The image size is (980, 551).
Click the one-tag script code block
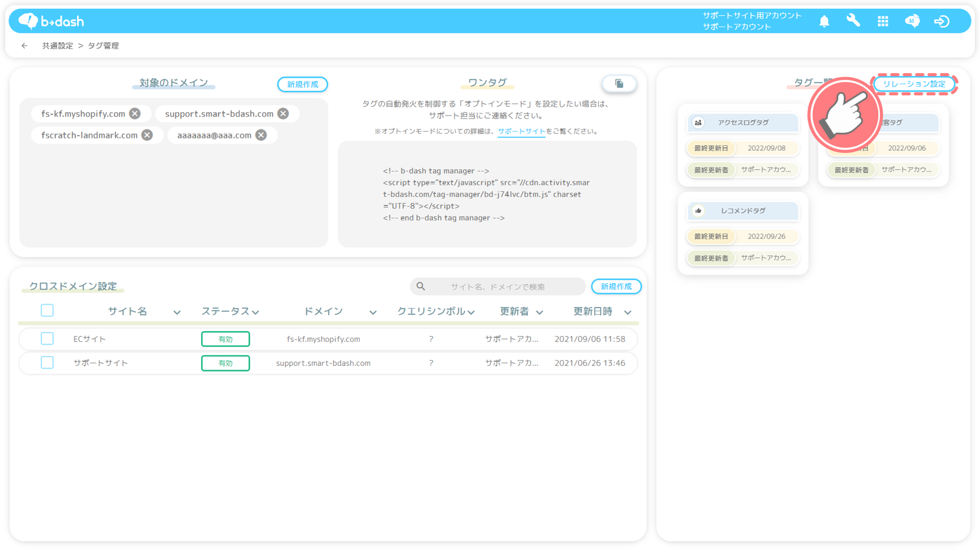pos(487,194)
